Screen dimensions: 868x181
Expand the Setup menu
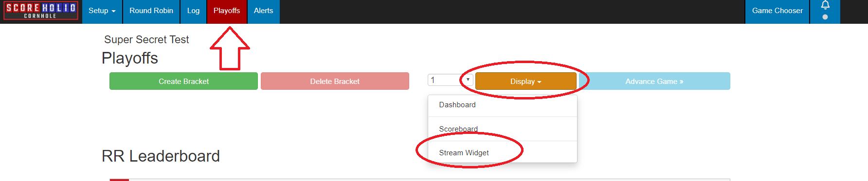pyautogui.click(x=102, y=11)
